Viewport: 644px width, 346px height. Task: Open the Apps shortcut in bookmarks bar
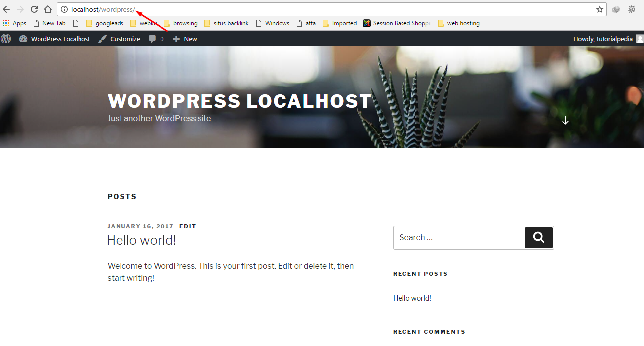[x=14, y=23]
